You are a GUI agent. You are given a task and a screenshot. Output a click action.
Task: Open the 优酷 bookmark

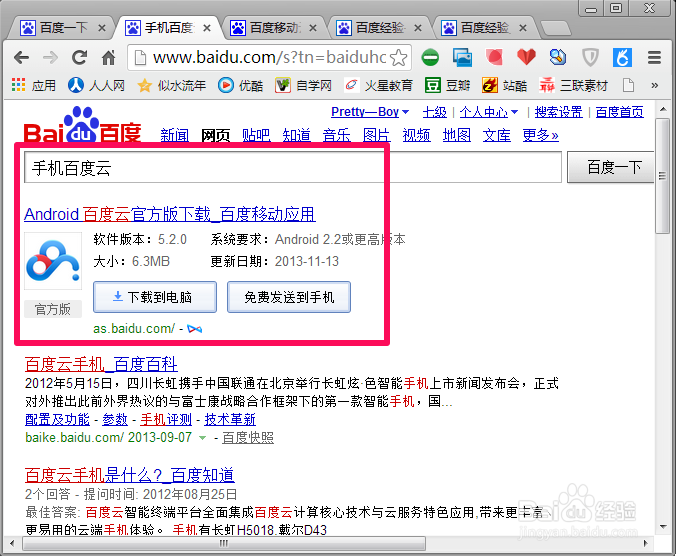pos(240,85)
